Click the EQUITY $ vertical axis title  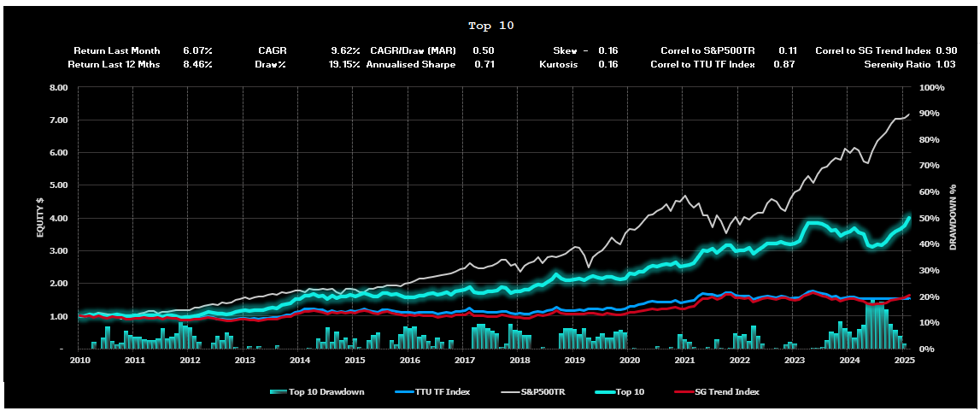click(x=39, y=218)
